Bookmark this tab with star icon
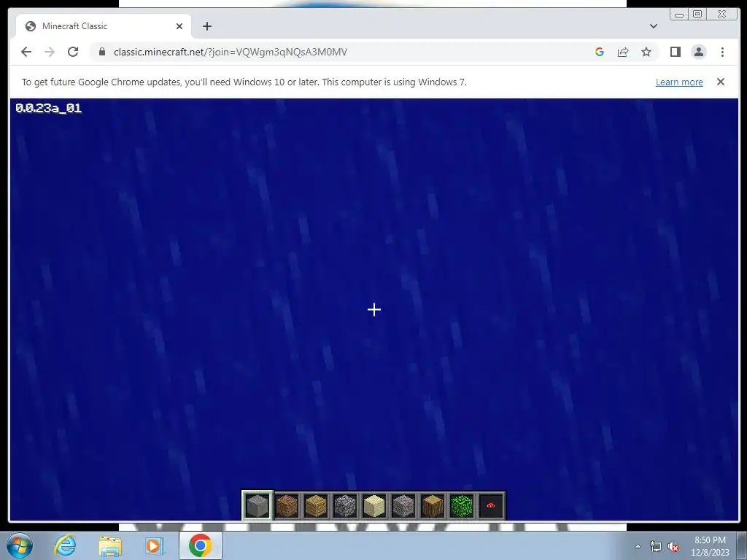The width and height of the screenshot is (747, 560). pos(646,52)
